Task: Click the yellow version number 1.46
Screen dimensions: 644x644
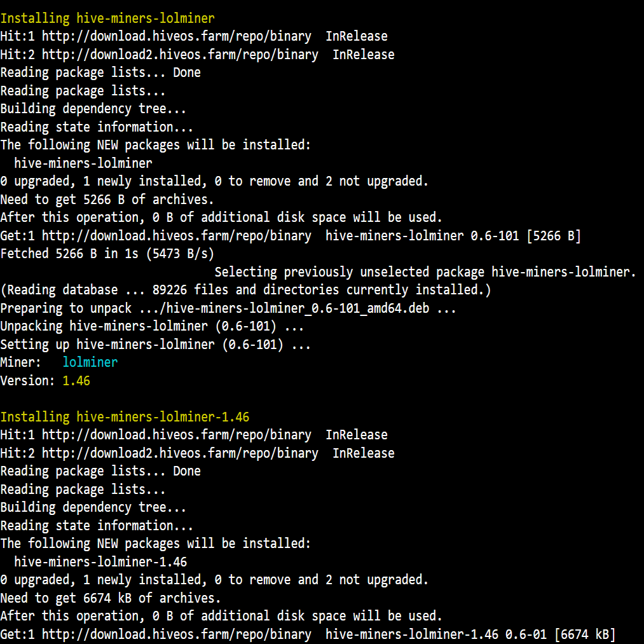Action: 76,381
